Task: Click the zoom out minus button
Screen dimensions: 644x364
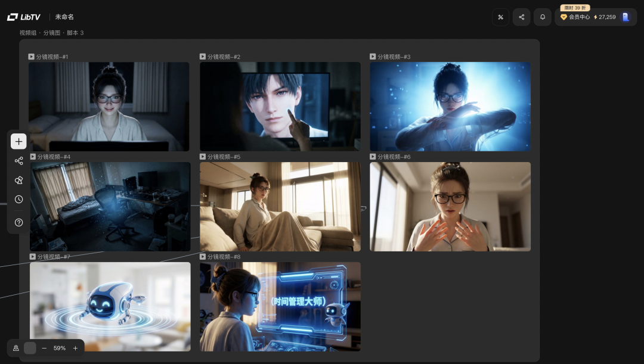Action: pyautogui.click(x=44, y=348)
